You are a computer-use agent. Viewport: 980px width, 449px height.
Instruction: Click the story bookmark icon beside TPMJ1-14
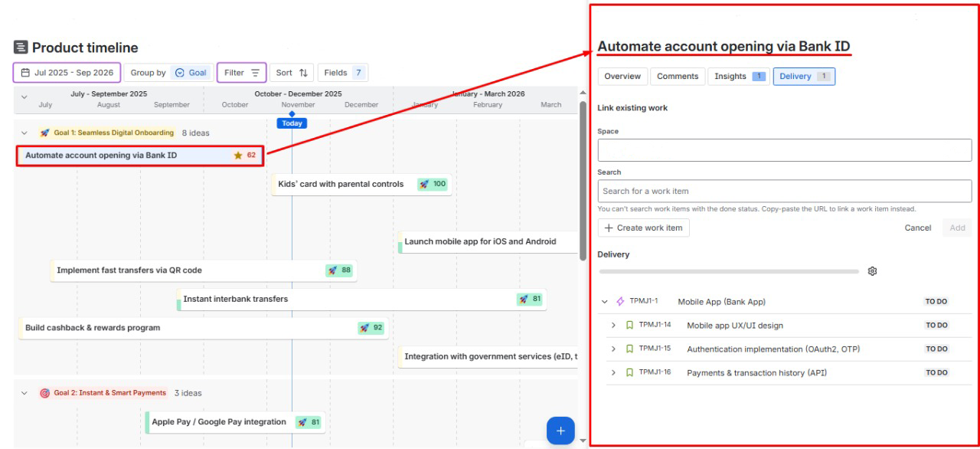pos(629,326)
